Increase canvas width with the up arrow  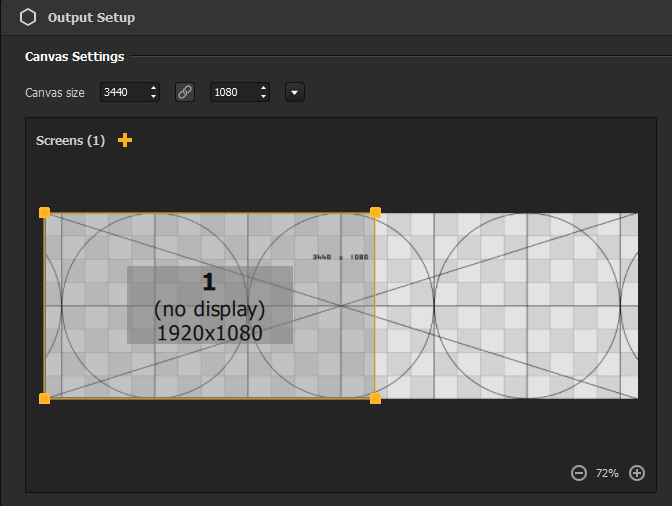tap(153, 88)
